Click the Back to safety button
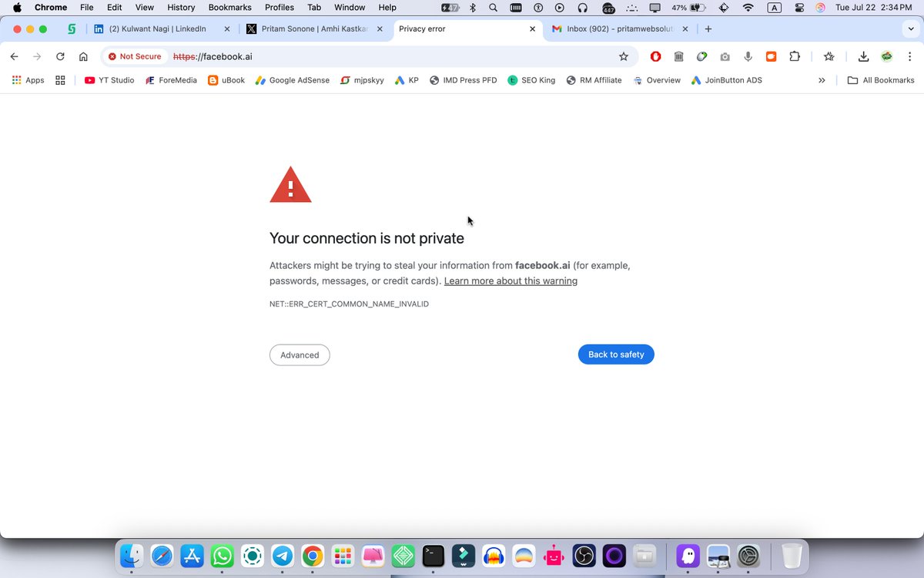Image resolution: width=924 pixels, height=578 pixels. tap(616, 355)
